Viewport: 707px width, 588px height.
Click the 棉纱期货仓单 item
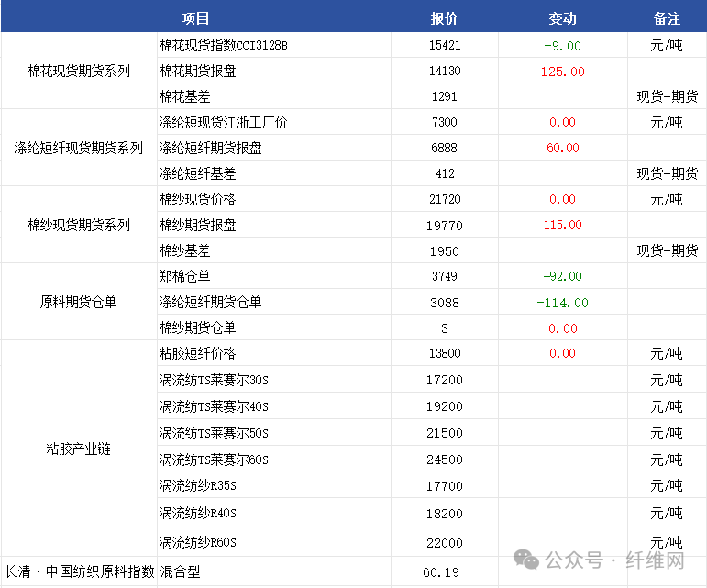coord(197,327)
